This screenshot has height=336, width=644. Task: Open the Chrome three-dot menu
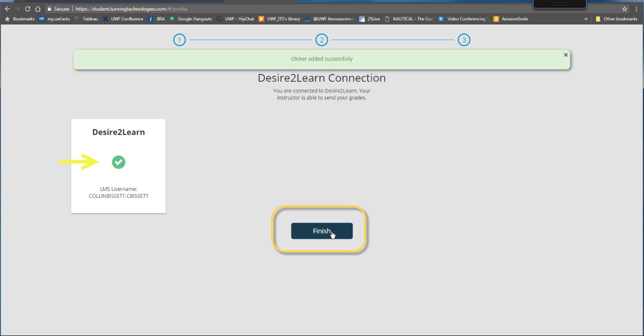(637, 9)
